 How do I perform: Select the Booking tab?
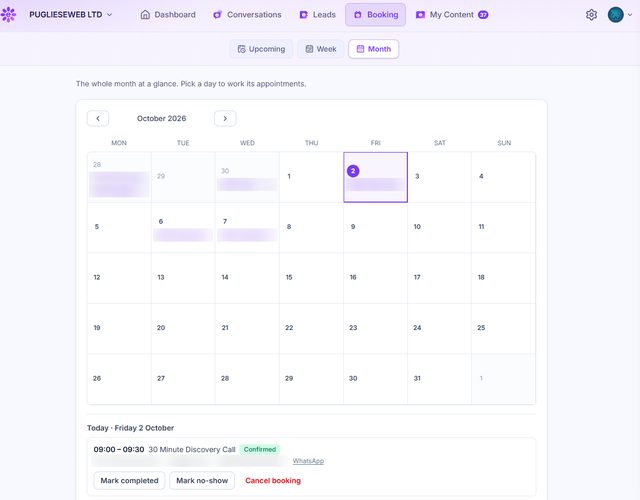(376, 15)
